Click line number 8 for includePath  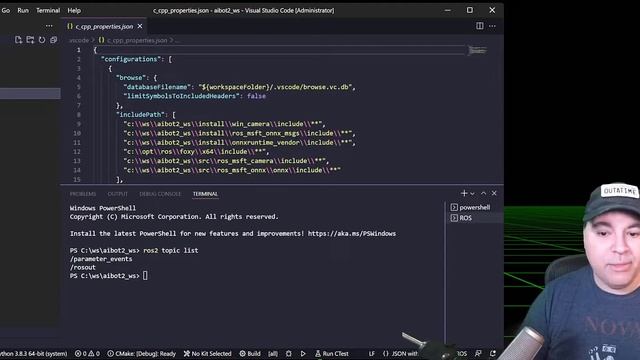coord(78,115)
